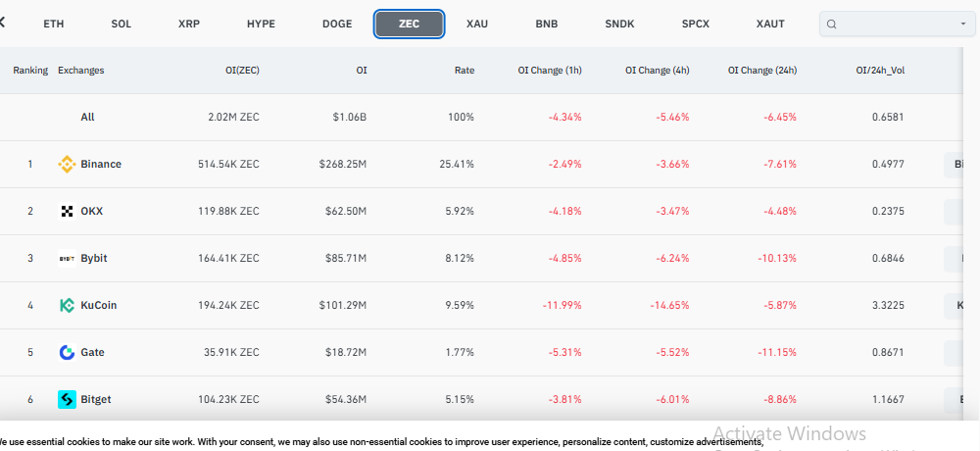Click the All row 0.6581 ratio
Screen dimensions: 980x451
[x=888, y=117]
